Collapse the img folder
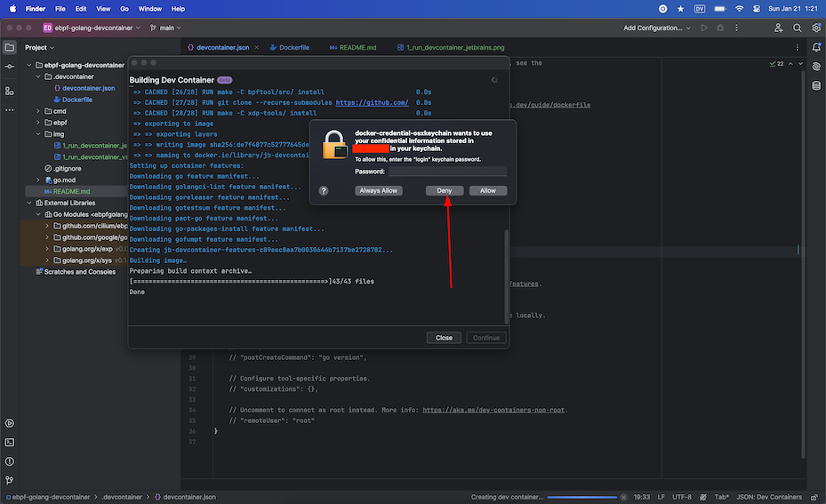Viewport: 826px width, 504px height. point(38,134)
